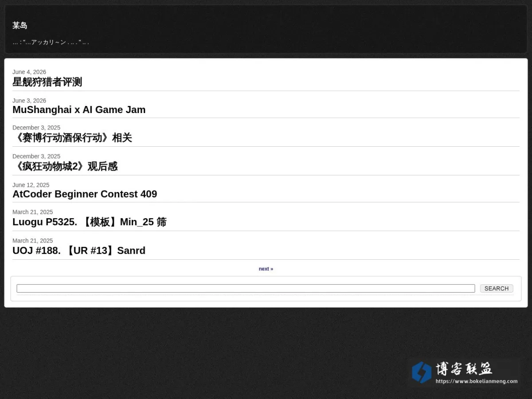
Task: Click the アッカリ～ン subtitle text
Action: (51, 42)
